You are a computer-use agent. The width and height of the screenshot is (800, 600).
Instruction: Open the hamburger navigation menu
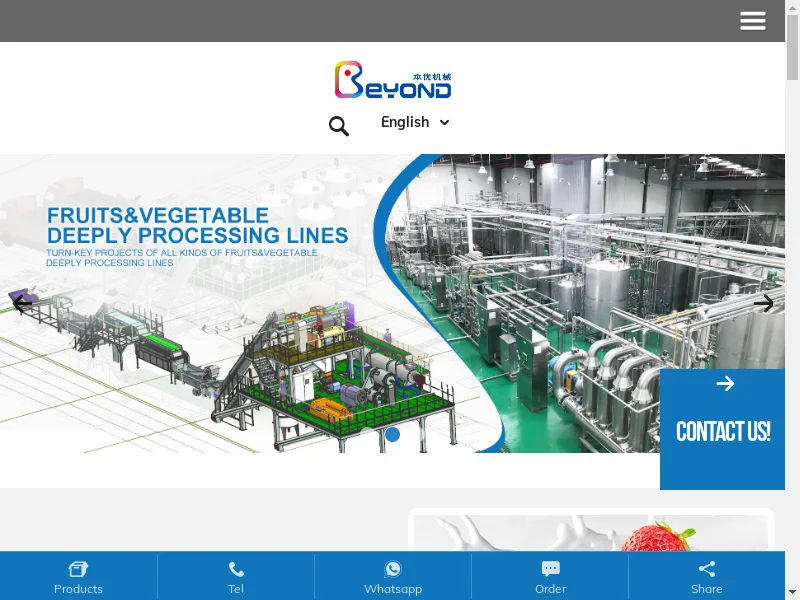click(753, 21)
